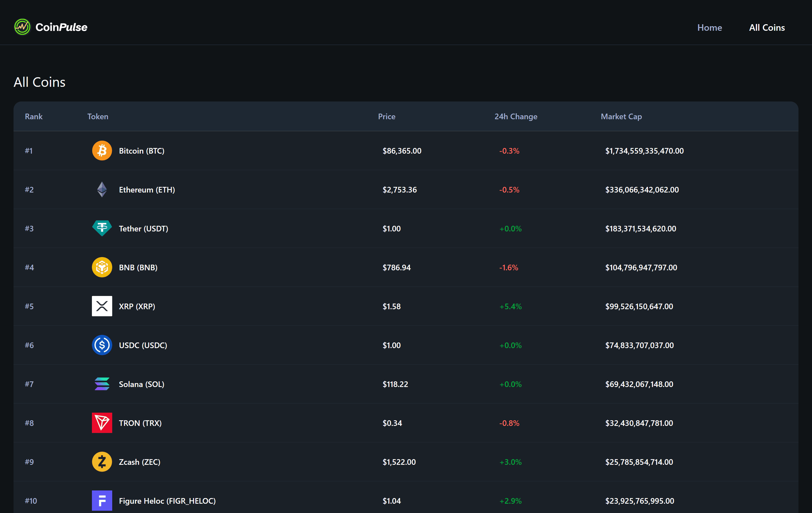The width and height of the screenshot is (812, 513).
Task: Click USDC market cap $74,833,707,037.00
Action: coord(639,345)
